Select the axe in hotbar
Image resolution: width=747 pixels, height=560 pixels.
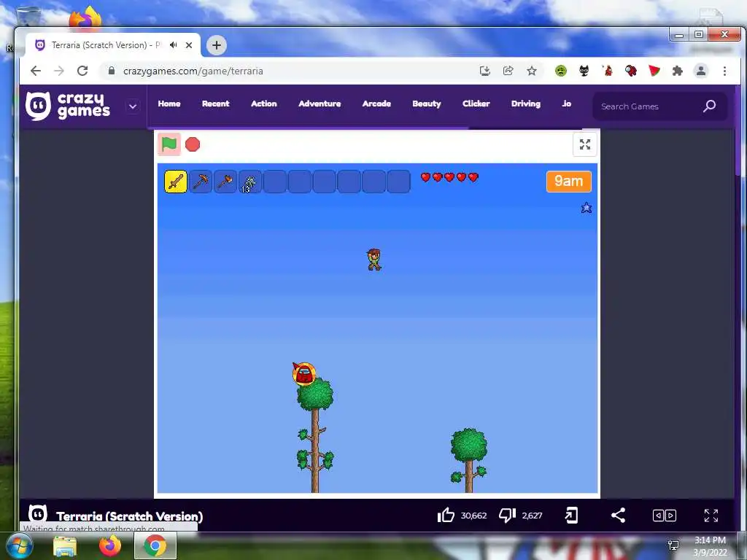[x=225, y=182]
